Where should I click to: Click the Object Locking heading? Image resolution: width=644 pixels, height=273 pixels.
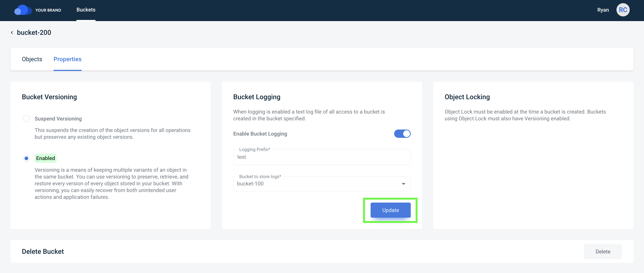click(467, 97)
